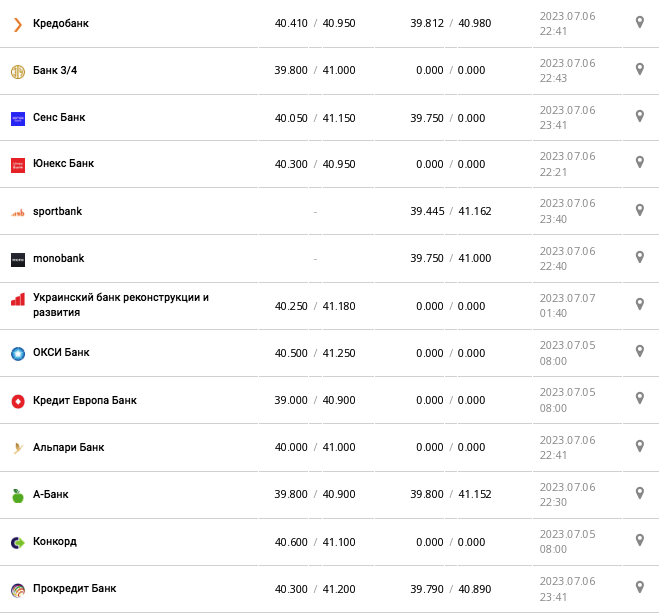The width and height of the screenshot is (659, 614).
Task: Click the Банк 3/4 logo icon
Action: 17,71
